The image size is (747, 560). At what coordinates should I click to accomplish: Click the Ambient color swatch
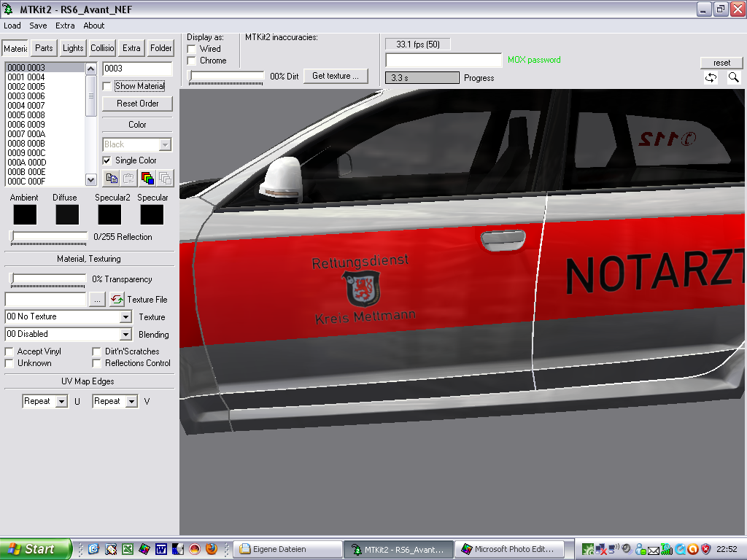click(x=25, y=214)
